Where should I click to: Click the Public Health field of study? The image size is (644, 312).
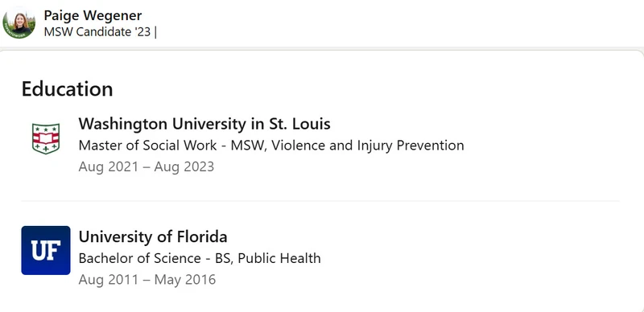[279, 259]
